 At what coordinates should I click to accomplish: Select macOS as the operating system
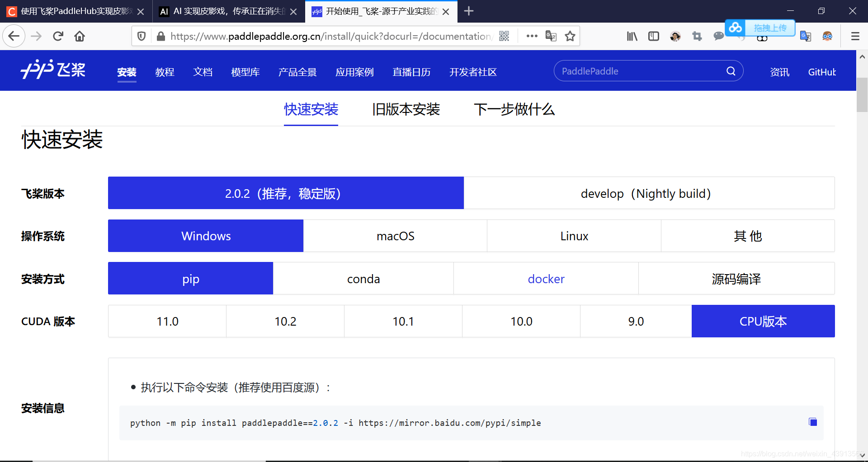coord(395,235)
